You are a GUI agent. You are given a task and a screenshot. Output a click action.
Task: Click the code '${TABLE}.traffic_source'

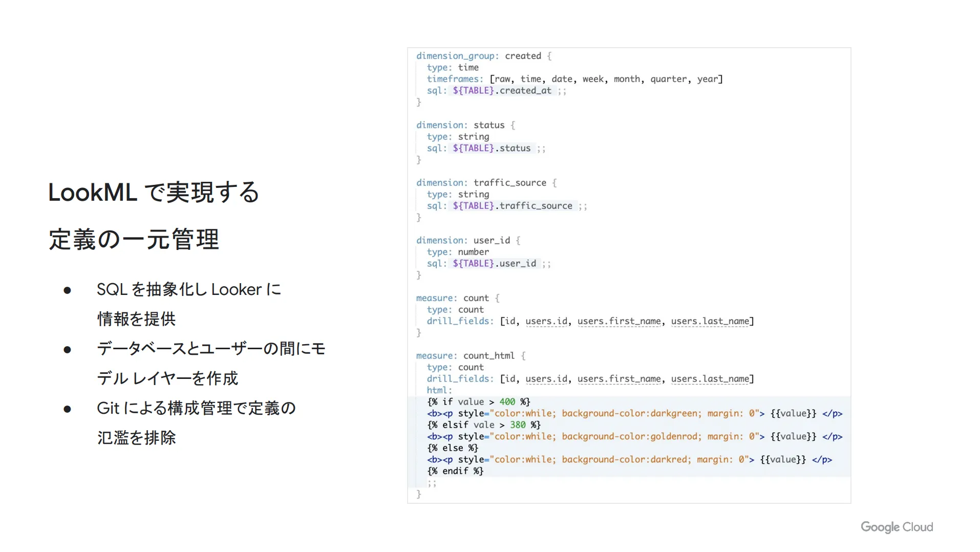click(x=513, y=206)
